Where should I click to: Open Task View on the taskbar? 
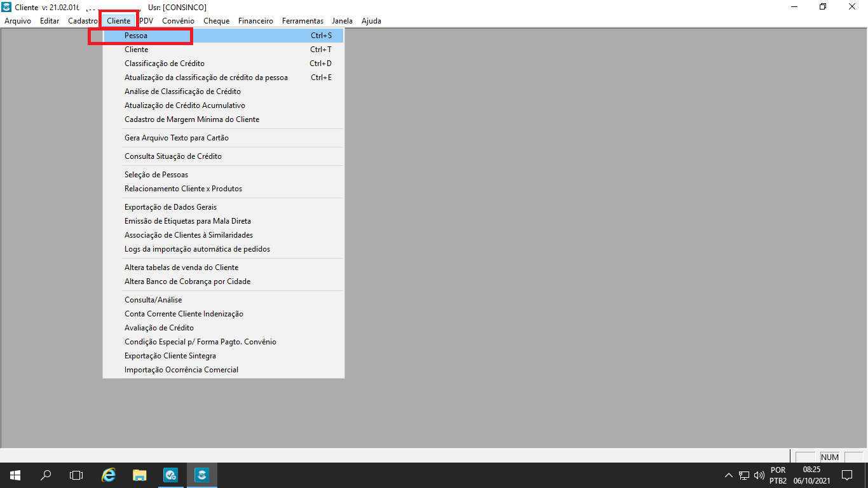coord(76,475)
